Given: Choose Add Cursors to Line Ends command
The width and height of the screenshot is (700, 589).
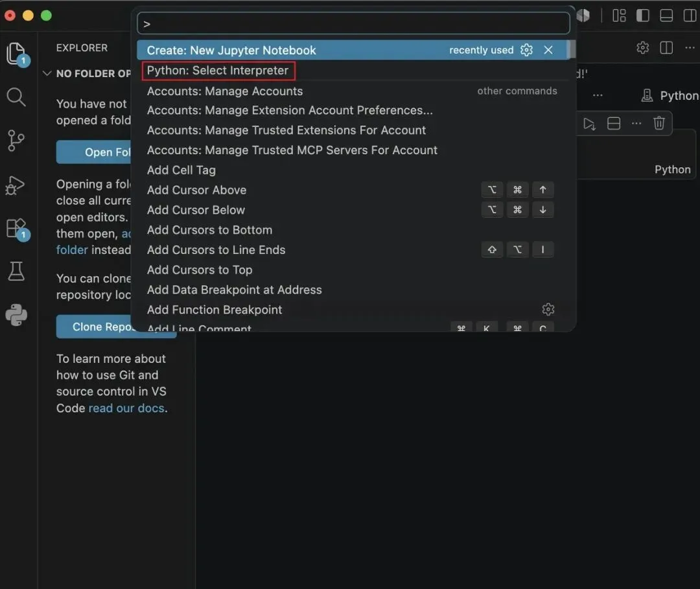Looking at the screenshot, I should tap(353, 250).
